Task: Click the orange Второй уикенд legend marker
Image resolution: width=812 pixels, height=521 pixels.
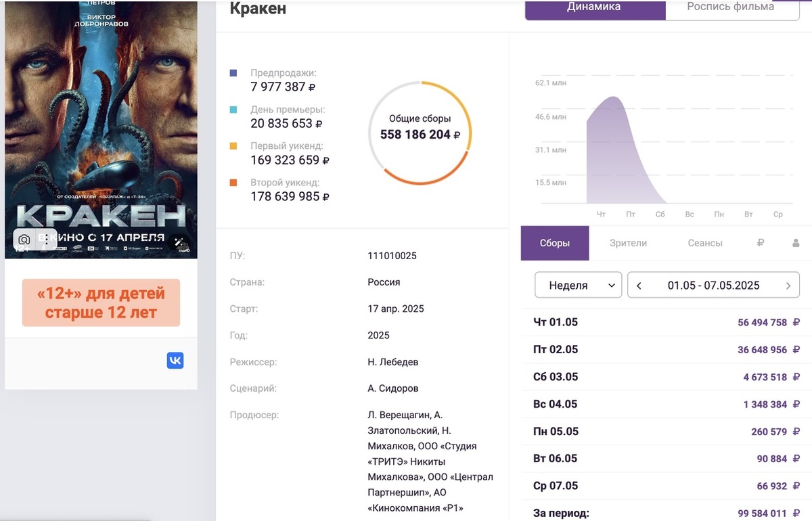Action: [233, 183]
